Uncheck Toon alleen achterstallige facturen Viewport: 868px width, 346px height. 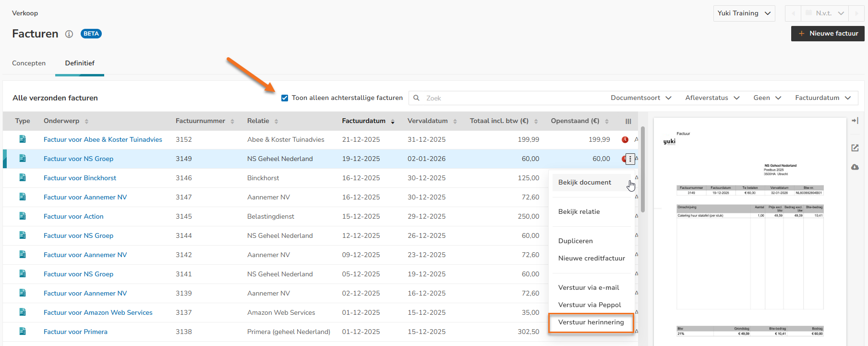(285, 98)
